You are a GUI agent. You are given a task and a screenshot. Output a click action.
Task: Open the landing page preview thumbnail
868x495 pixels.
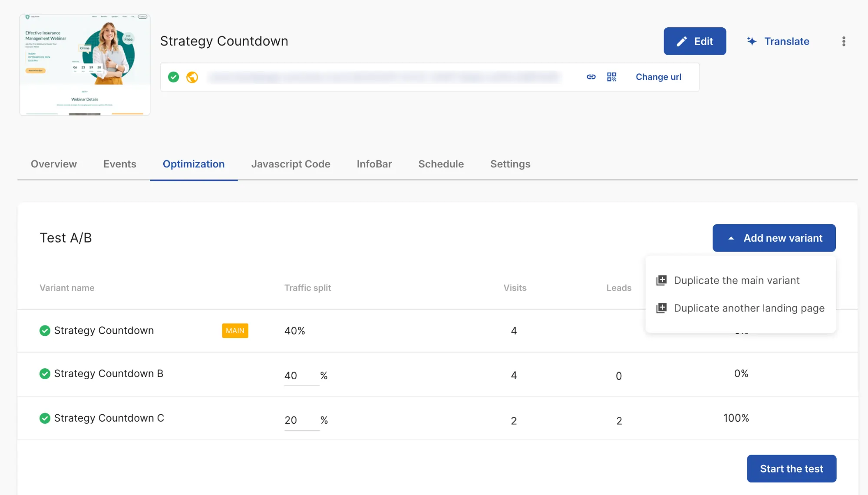coord(85,65)
